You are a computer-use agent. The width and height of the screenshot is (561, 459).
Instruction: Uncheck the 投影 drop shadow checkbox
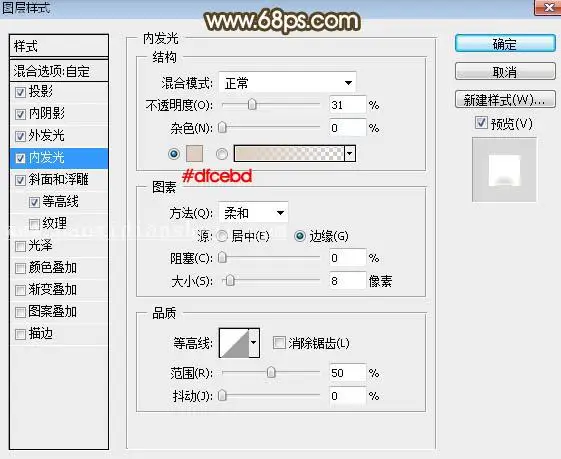pyautogui.click(x=20, y=92)
